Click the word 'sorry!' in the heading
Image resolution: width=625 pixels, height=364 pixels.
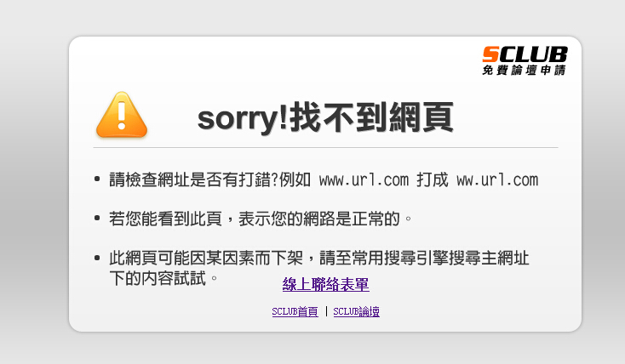point(243,119)
